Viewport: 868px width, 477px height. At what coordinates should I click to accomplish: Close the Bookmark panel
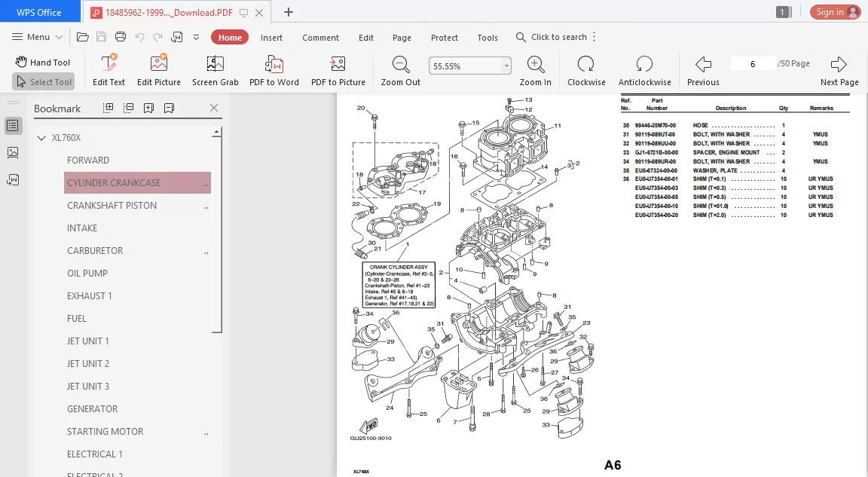coord(214,108)
